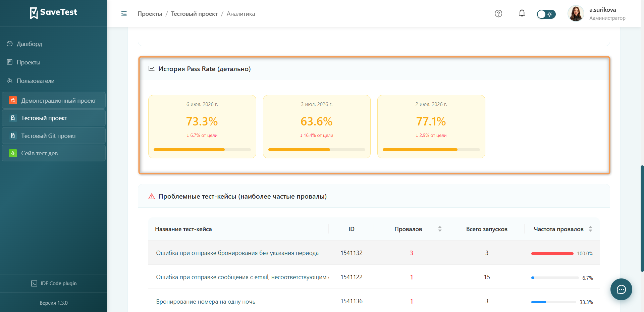Go to Проекты breadcrumb
Screen dimensions: 644x312
point(150,14)
